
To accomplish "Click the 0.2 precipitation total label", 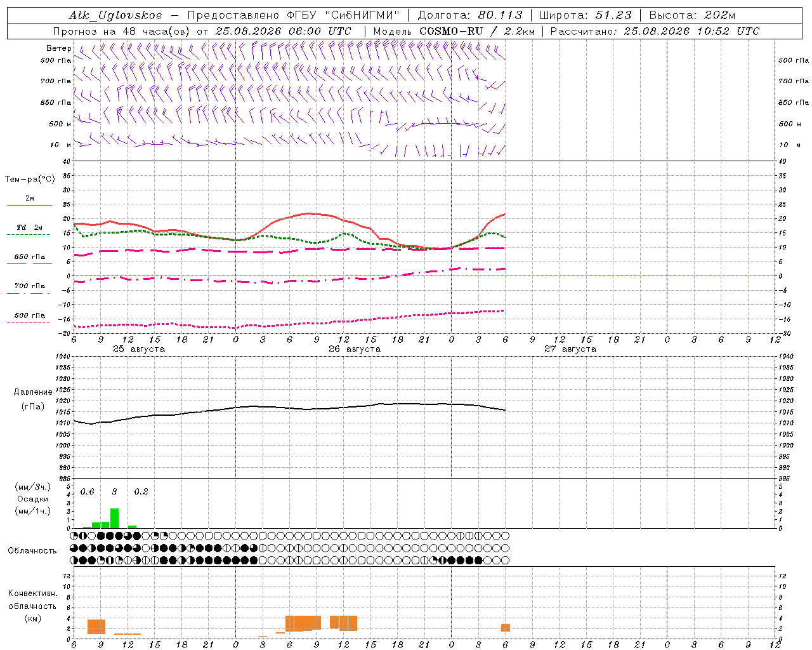I will [x=141, y=491].
